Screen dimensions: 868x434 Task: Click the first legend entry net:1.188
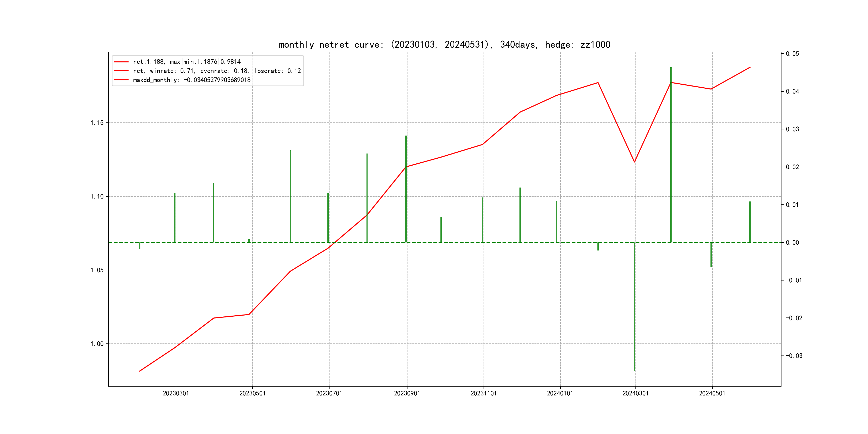coord(187,62)
